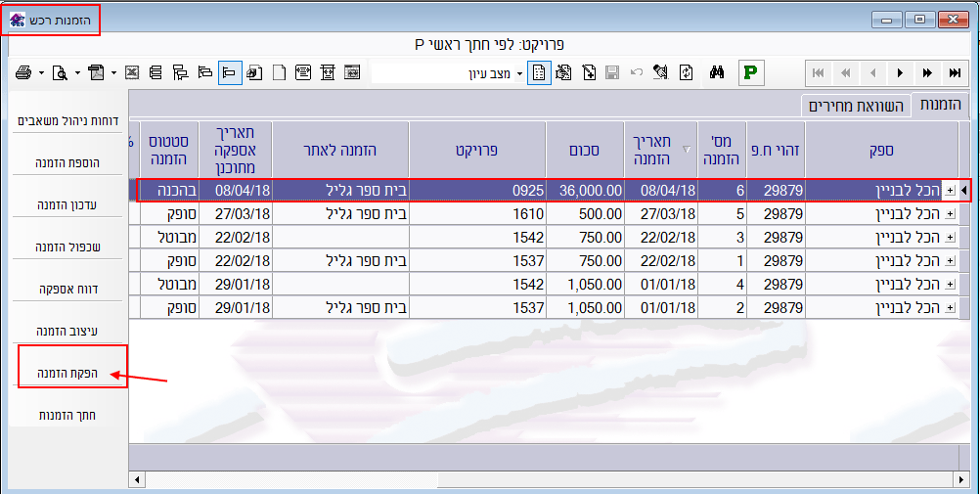Click the Excel export icon in the toolbar
The width and height of the screenshot is (980, 494).
click(x=132, y=72)
